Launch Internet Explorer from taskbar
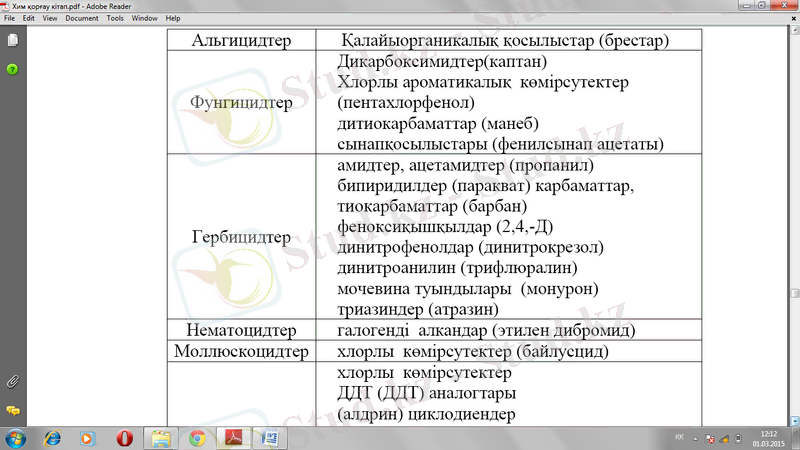 click(53, 438)
